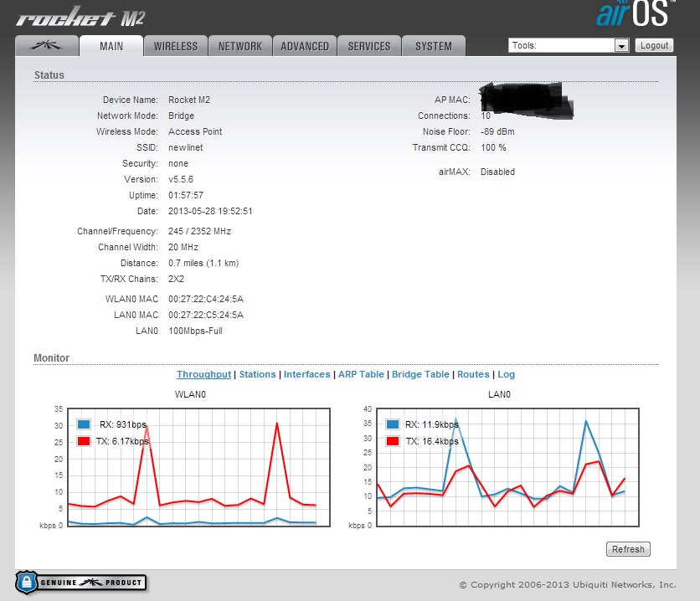Click WLAN0 blue RX legend swatch
This screenshot has width=700, height=601.
[x=84, y=424]
